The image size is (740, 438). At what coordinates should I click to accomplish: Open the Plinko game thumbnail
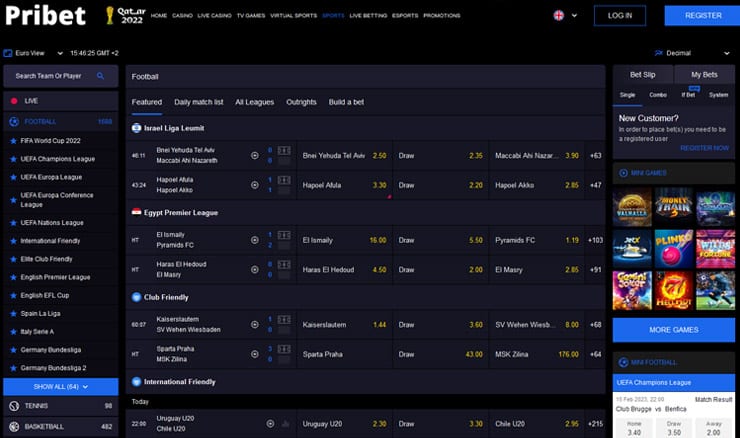point(673,249)
